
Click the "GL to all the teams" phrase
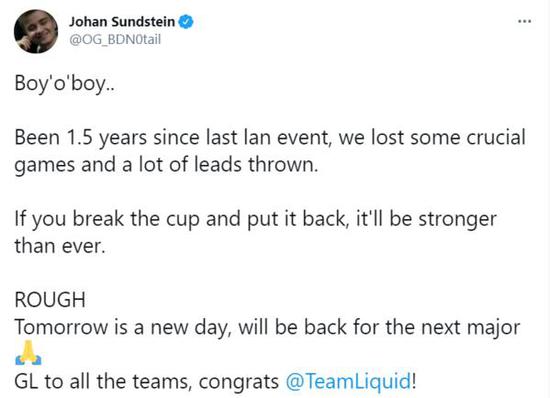point(103,381)
